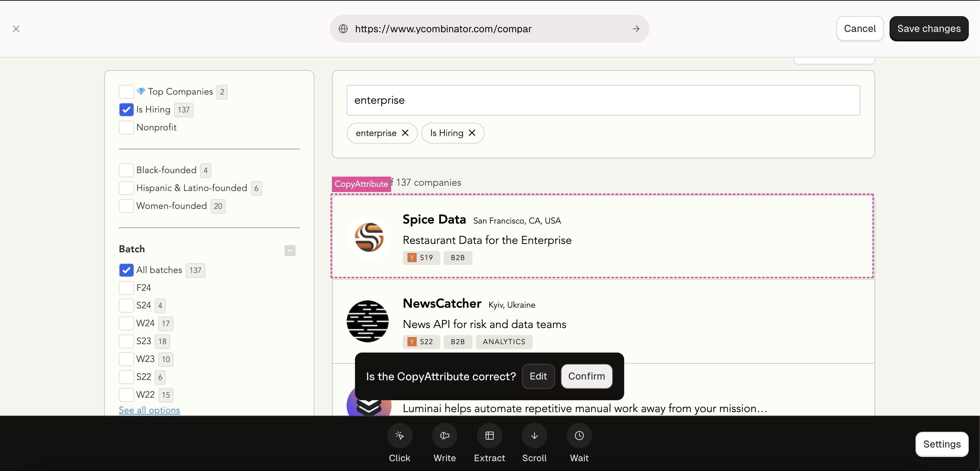
Task: Click the B2B tag on NewsCatcher
Action: (x=458, y=342)
